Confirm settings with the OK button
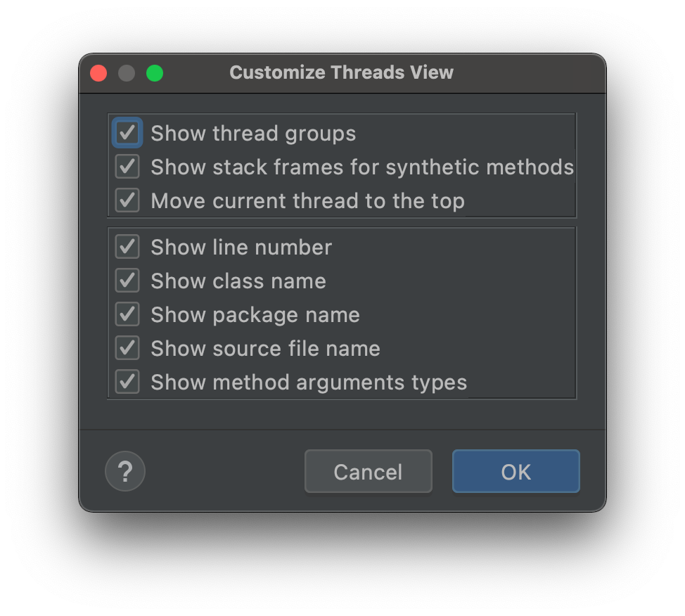The image size is (685, 616). (x=516, y=471)
